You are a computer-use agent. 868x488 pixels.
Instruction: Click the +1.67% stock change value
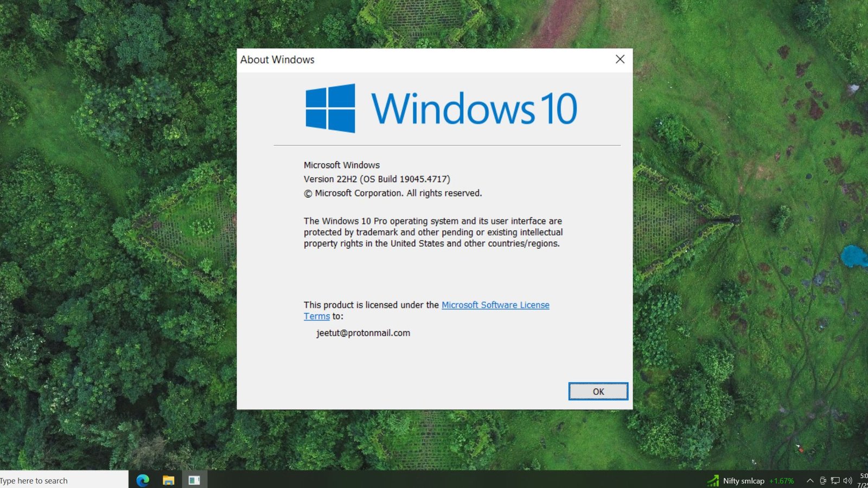click(x=781, y=480)
